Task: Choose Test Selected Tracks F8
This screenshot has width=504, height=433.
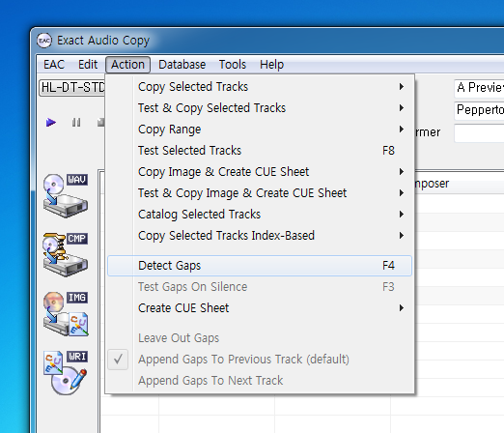Action: point(260,151)
